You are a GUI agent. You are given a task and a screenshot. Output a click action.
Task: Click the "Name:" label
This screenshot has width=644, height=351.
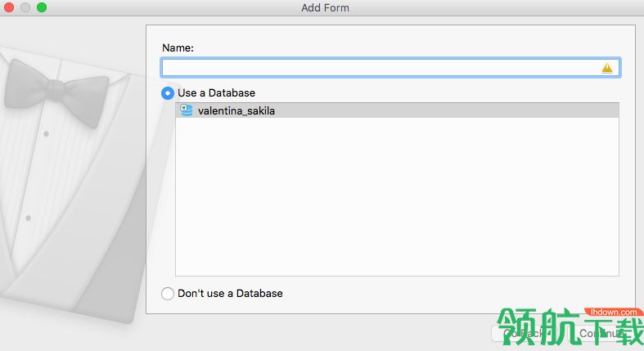(178, 48)
